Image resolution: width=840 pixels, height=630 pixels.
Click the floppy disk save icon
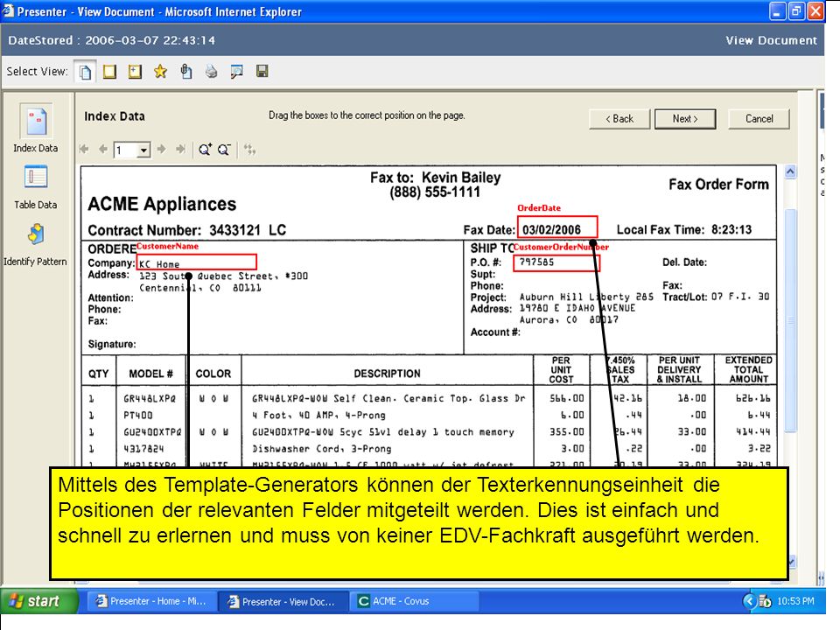tap(262, 71)
